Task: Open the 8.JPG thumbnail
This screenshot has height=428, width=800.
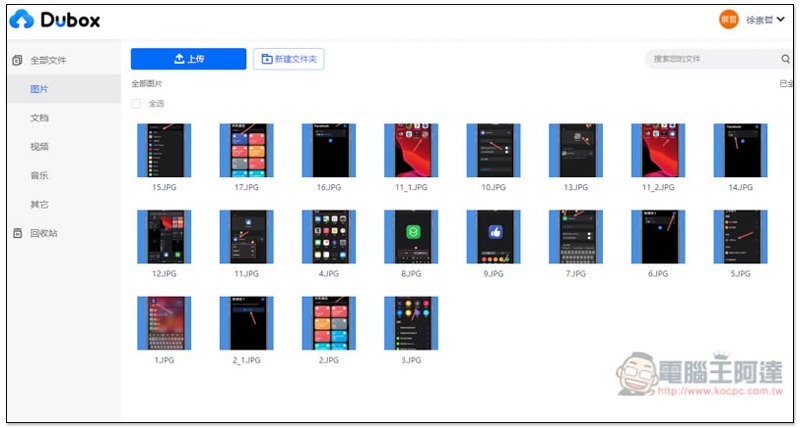Action: pos(410,236)
